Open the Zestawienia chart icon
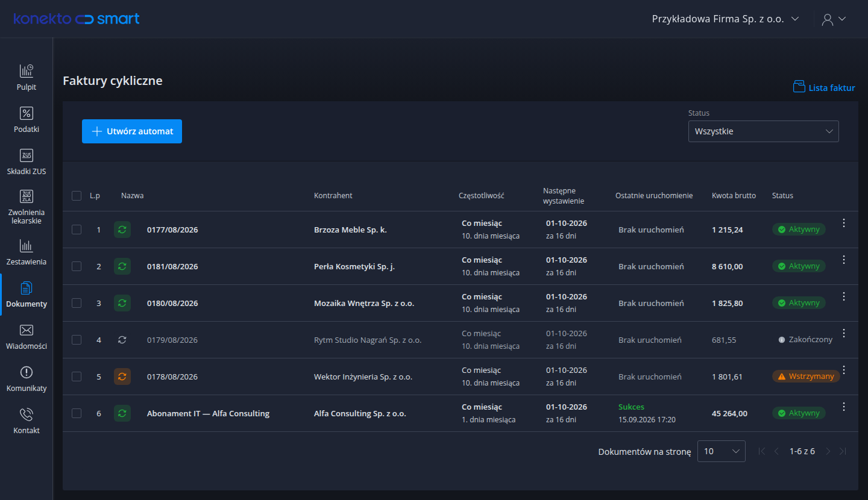Screen dimensions: 868x500 [x=27, y=246]
